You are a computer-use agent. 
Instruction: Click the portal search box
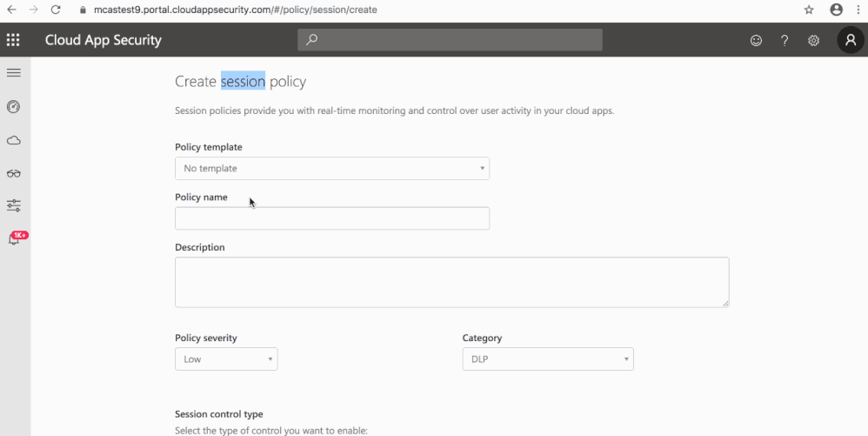(x=450, y=40)
